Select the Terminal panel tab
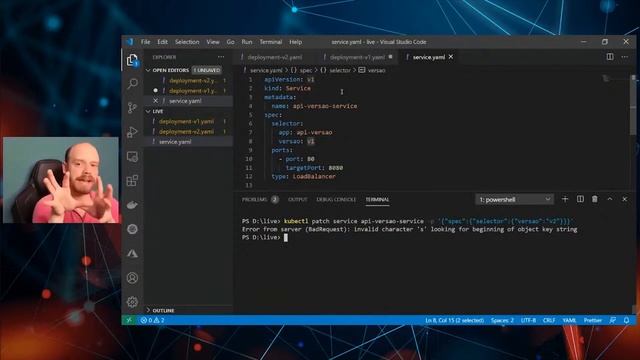 click(377, 199)
